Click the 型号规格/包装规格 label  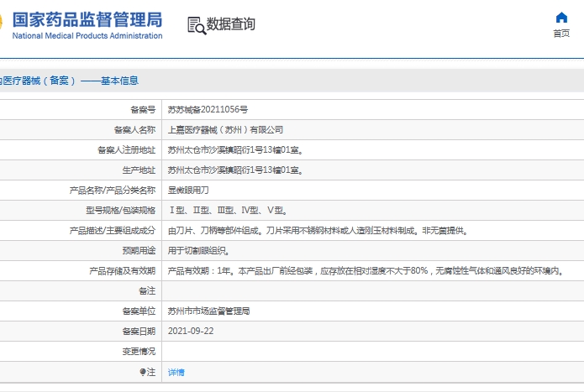[121, 211]
